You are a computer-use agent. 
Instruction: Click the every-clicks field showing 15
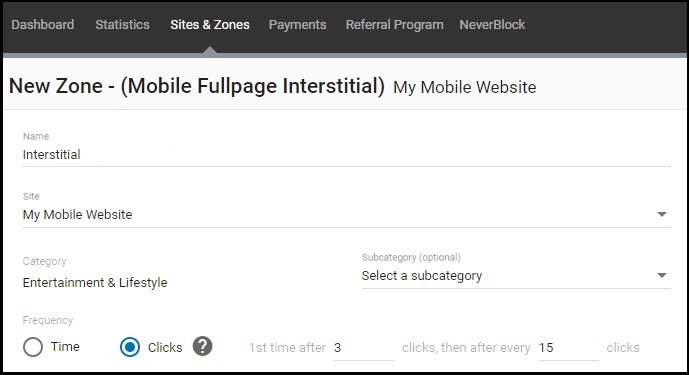(568, 348)
